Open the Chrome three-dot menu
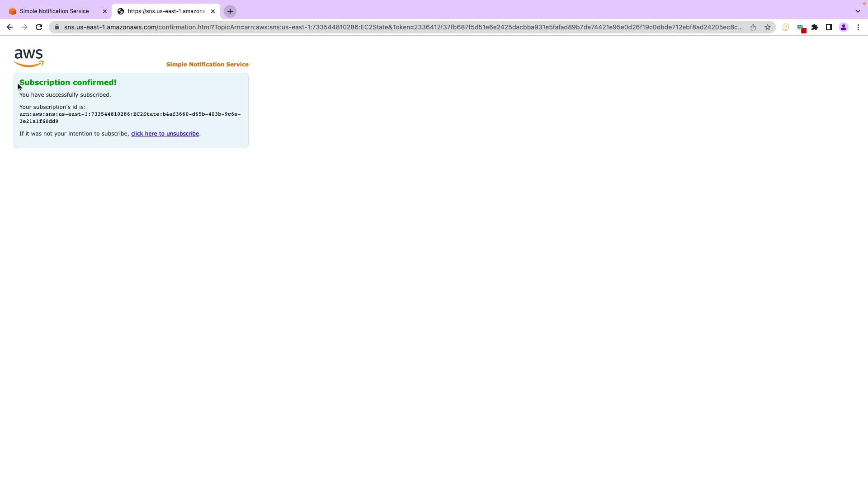This screenshot has width=868, height=488. [858, 27]
